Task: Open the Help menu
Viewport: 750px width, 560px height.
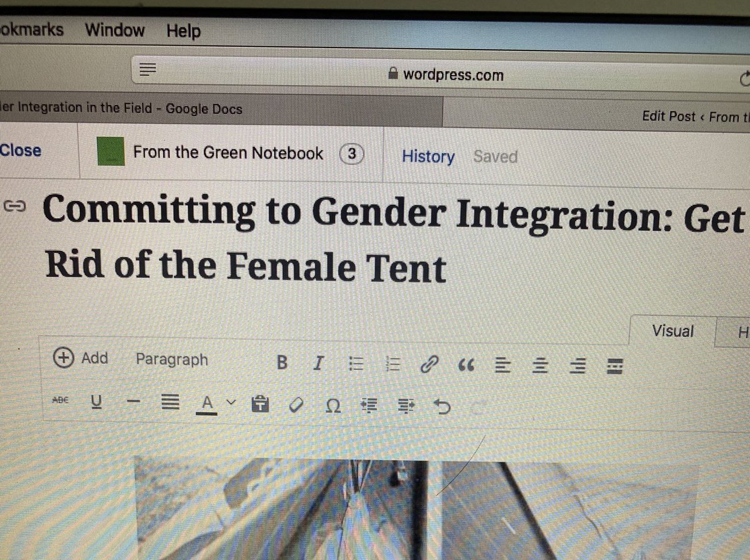Action: pyautogui.click(x=184, y=31)
